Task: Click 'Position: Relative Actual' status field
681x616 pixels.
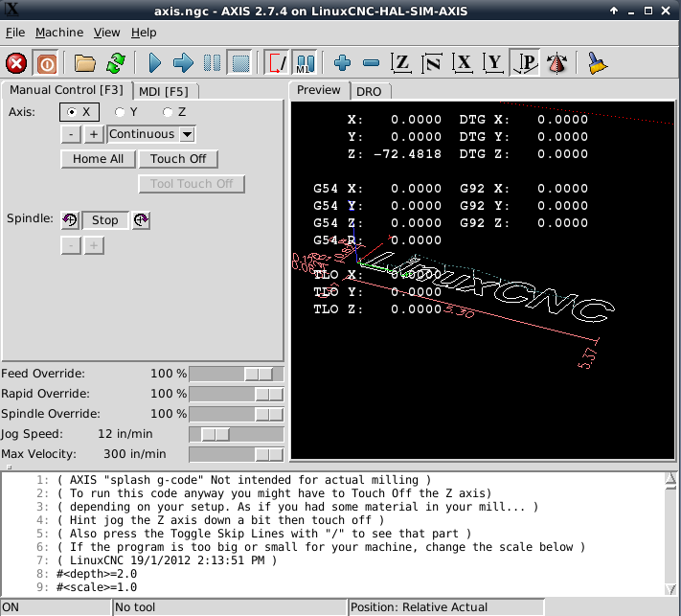Action: (446, 607)
